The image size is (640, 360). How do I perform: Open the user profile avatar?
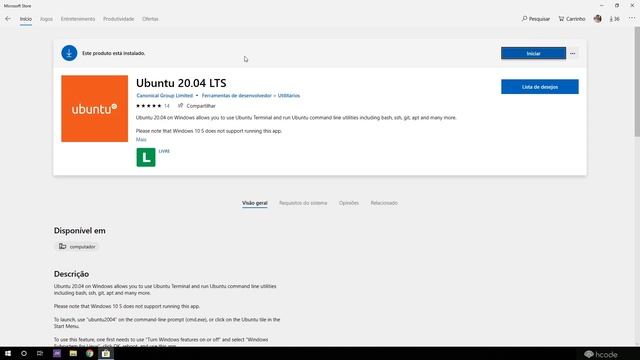pyautogui.click(x=598, y=19)
